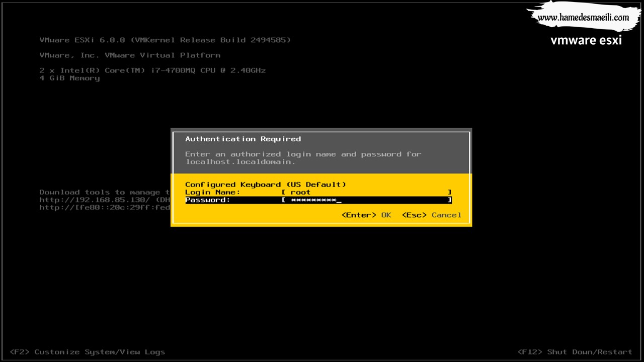This screenshot has height=362, width=644.
Task: Choose F12 Shut Down/Restart option
Action: 575,352
